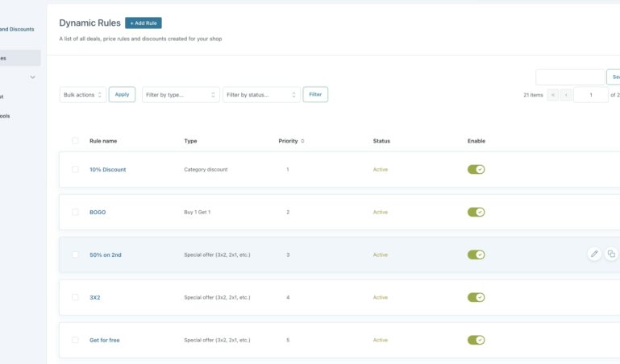Click the Add Rule button
The image size is (620, 364).
(144, 23)
